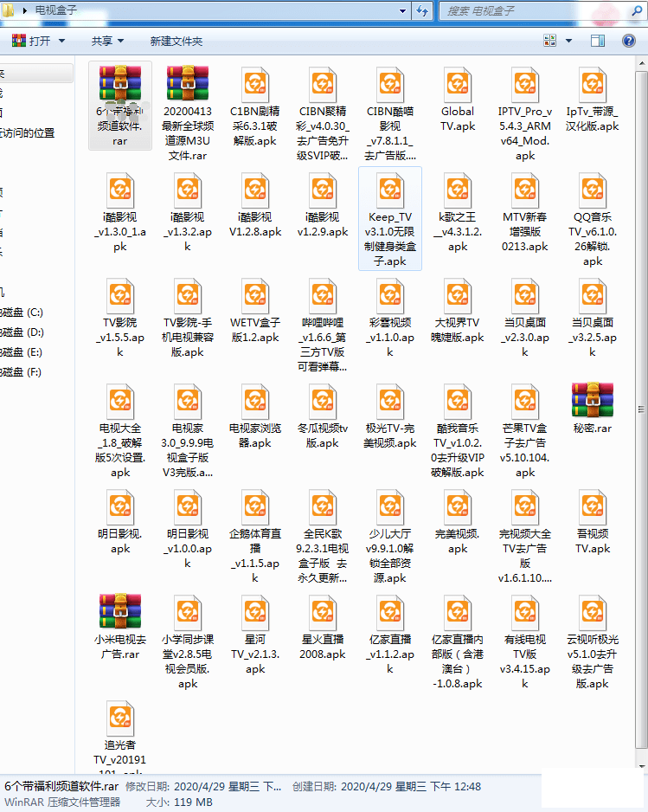Click the change view icon button

point(549,41)
